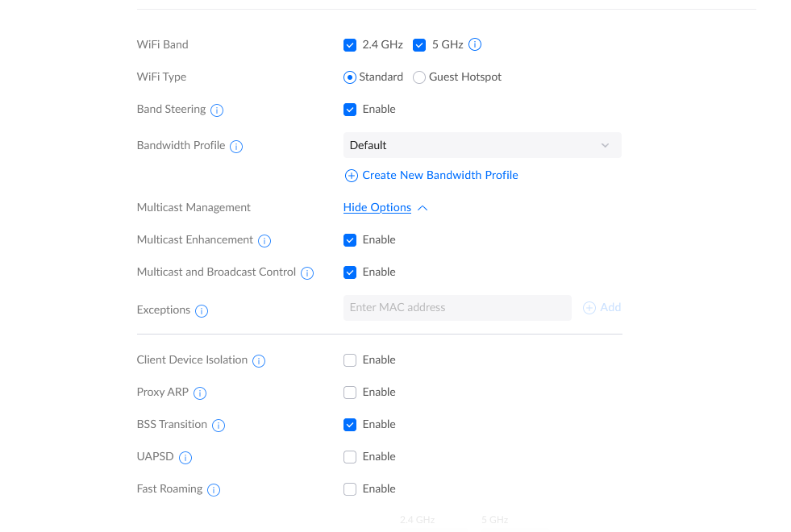This screenshot has width=791, height=532.
Task: Click info icon next to 5 GHz
Action: pyautogui.click(x=475, y=45)
